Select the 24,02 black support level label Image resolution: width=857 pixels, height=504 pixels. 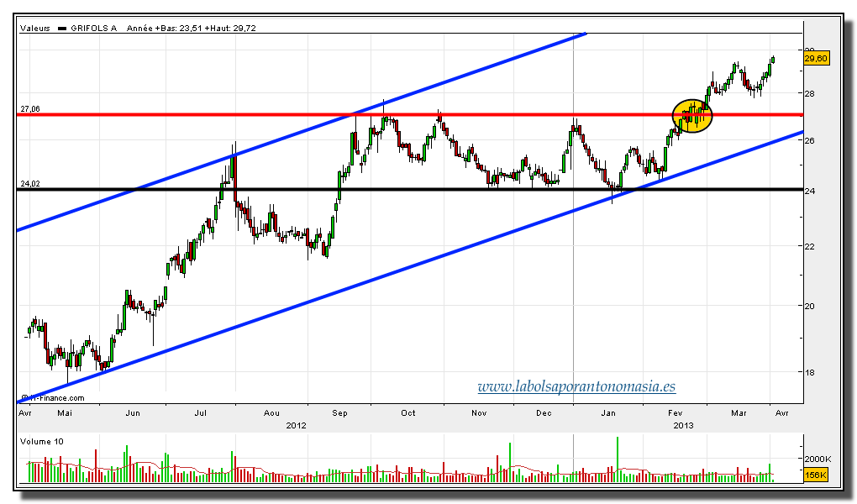[30, 183]
